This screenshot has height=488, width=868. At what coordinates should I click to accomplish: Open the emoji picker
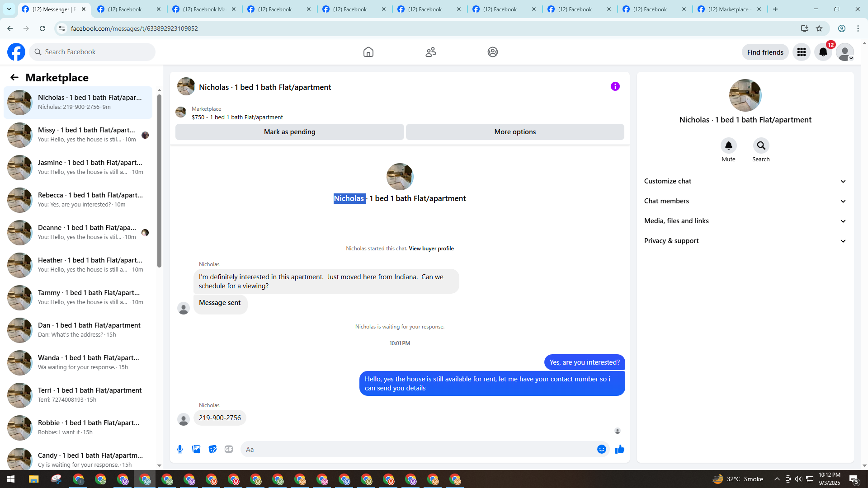click(601, 449)
